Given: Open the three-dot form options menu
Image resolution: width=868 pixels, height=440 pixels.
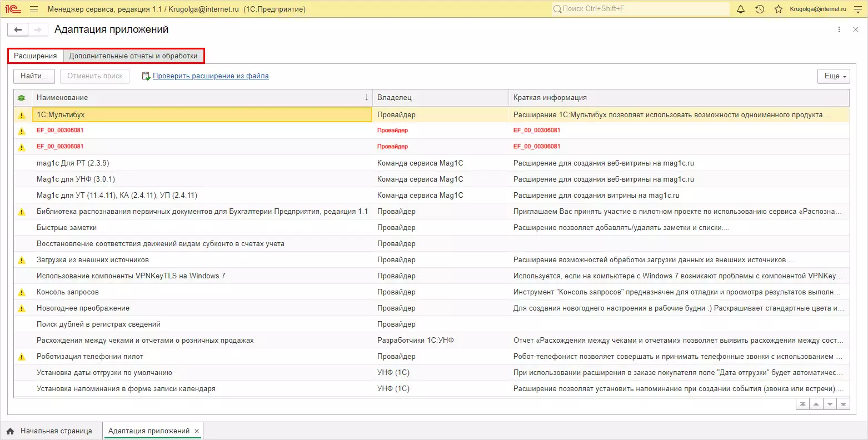Looking at the screenshot, I should tap(839, 29).
